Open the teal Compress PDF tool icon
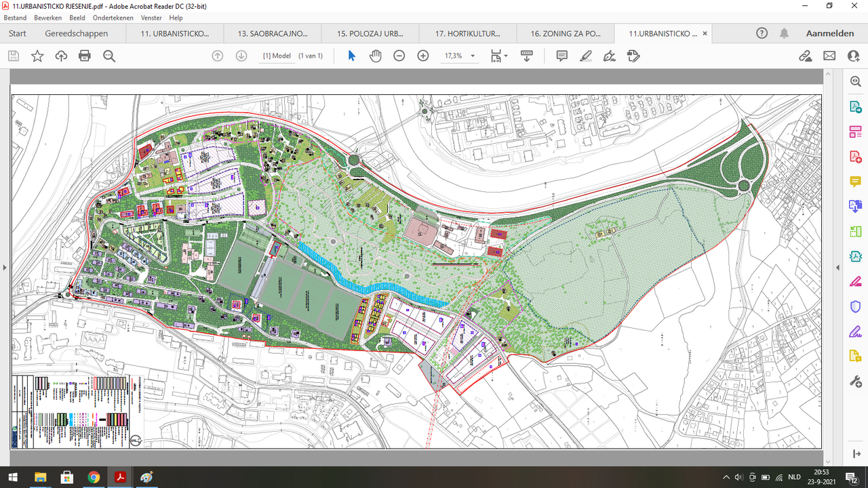 pos(855,256)
